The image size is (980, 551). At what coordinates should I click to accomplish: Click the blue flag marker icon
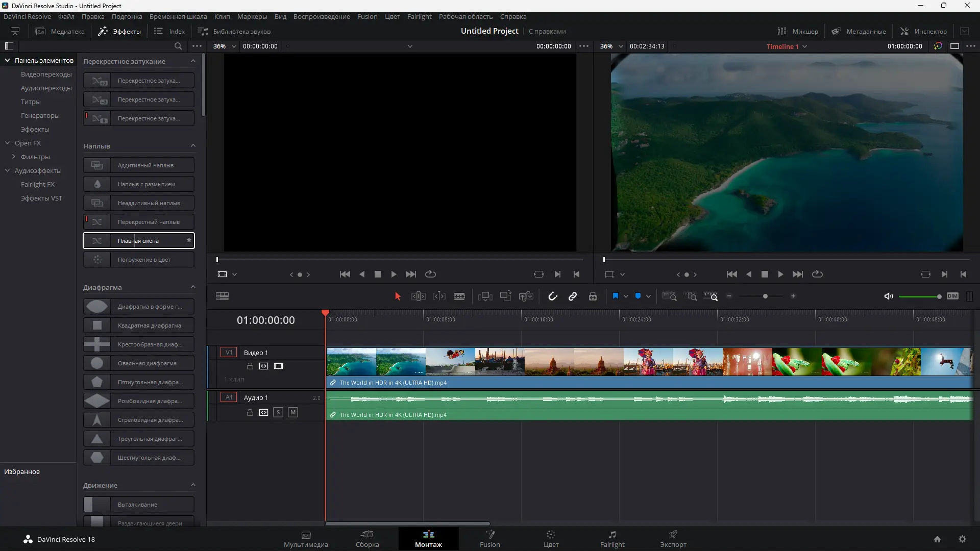coord(615,296)
